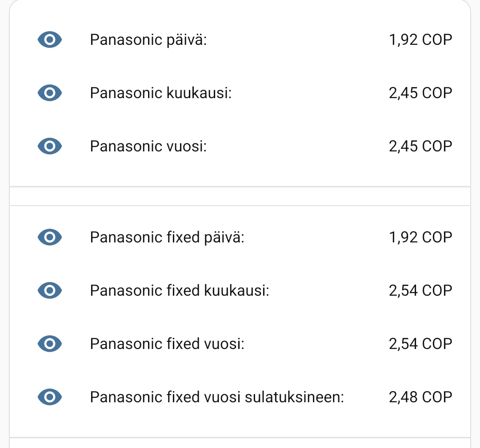
Task: Click the eye icon beside Panasonic fixed vuosi
Action: tap(50, 343)
